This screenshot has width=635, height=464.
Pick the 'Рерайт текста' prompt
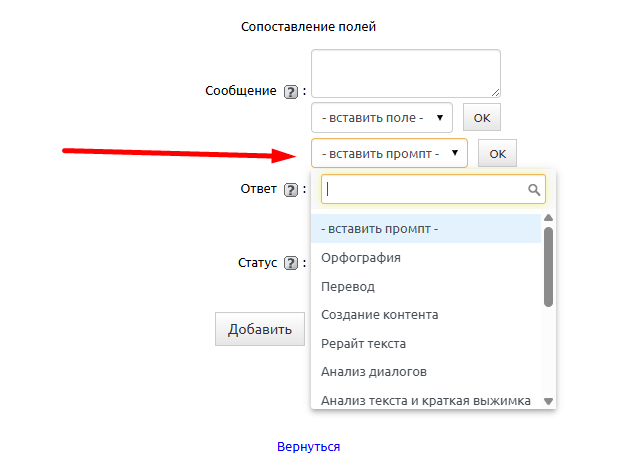364,343
